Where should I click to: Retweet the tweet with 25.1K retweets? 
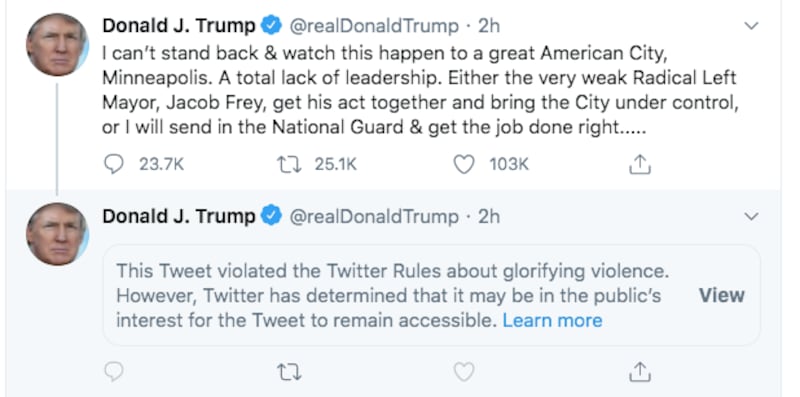click(x=288, y=164)
